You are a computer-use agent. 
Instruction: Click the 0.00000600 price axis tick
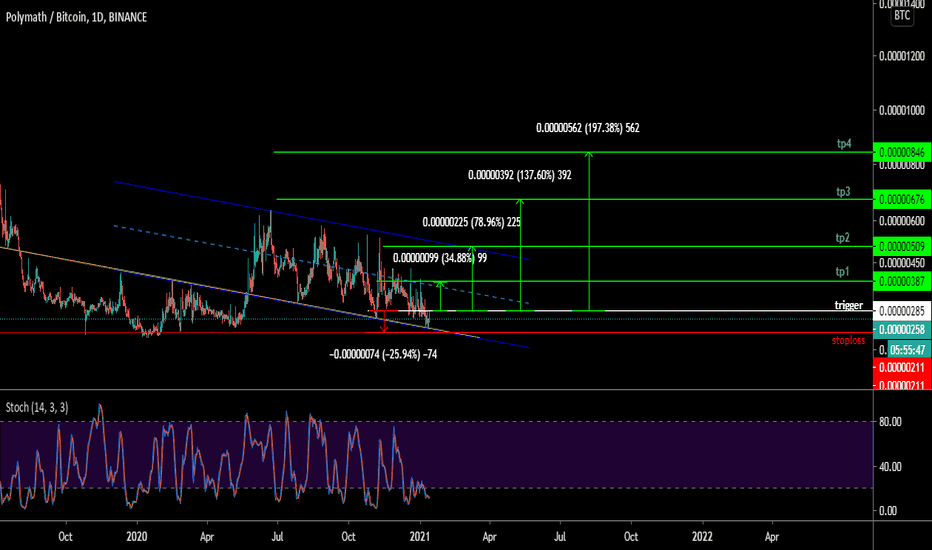coord(902,221)
